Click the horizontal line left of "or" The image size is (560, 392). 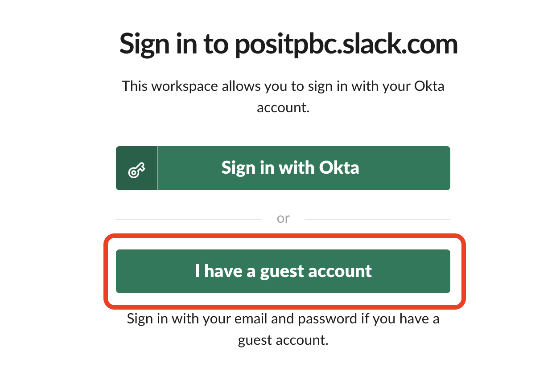(x=189, y=219)
